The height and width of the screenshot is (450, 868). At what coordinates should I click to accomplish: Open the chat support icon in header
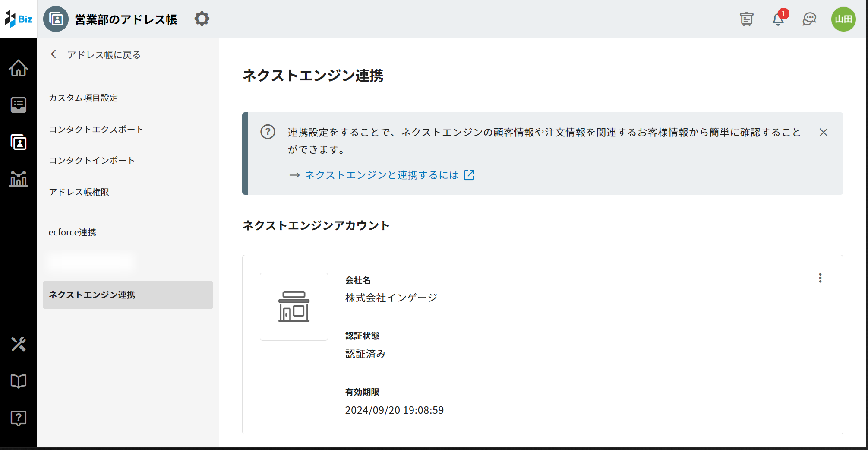click(x=809, y=19)
